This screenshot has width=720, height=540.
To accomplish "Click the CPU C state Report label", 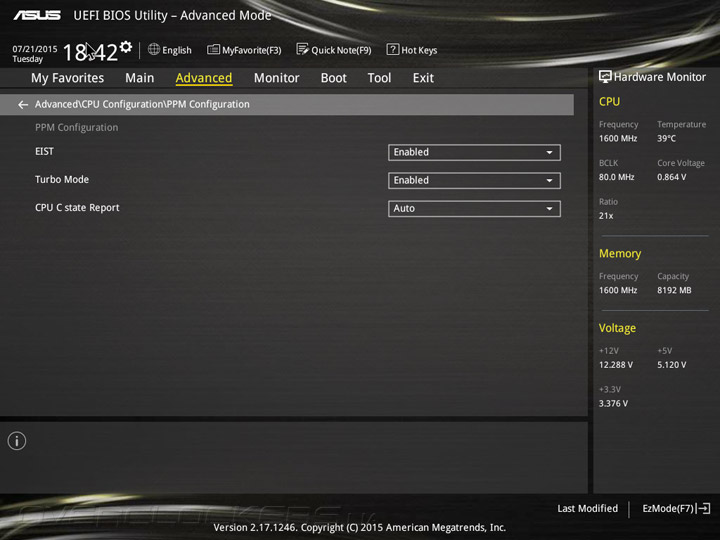I will (x=77, y=208).
